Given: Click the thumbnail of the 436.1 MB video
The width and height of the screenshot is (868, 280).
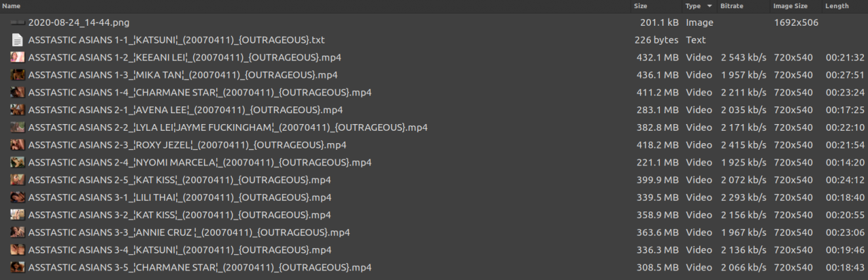Looking at the screenshot, I should coord(18,75).
